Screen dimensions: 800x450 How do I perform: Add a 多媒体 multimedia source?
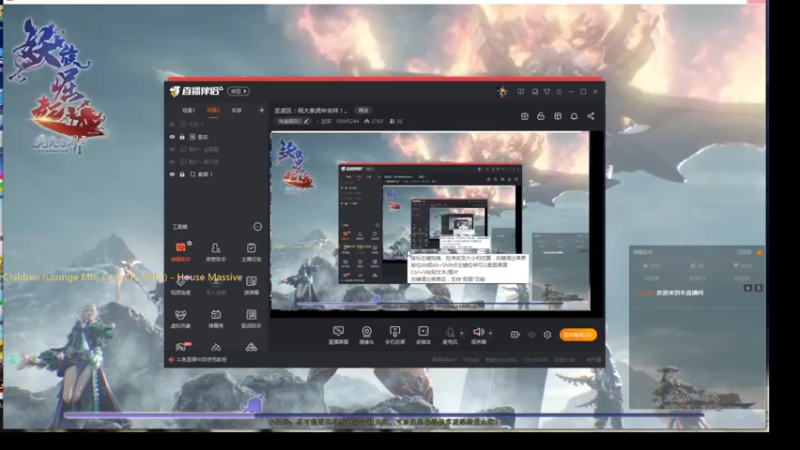click(423, 335)
